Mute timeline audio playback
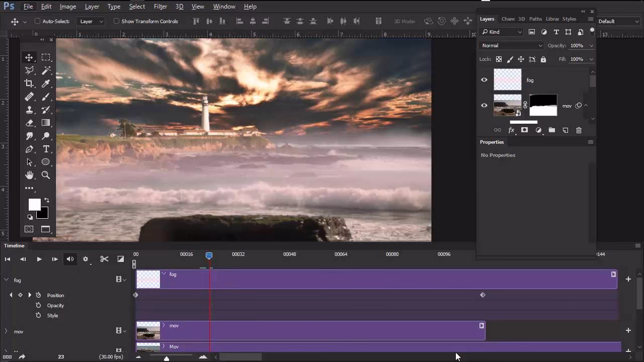 (70, 259)
